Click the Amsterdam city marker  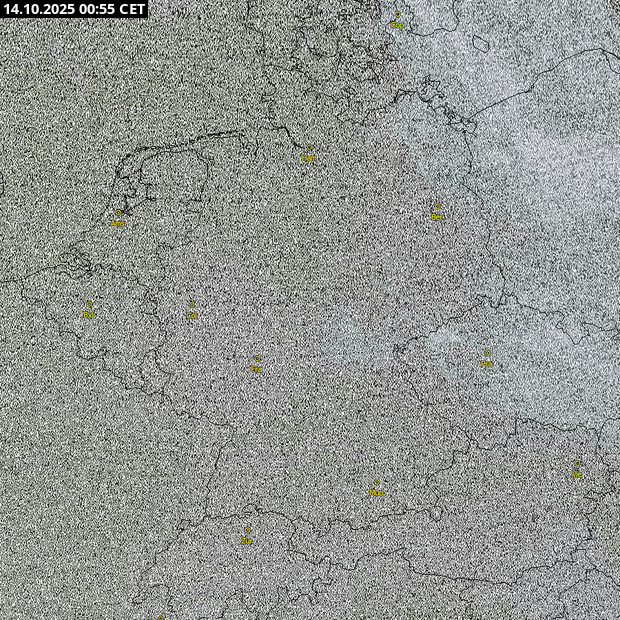[x=118, y=213]
